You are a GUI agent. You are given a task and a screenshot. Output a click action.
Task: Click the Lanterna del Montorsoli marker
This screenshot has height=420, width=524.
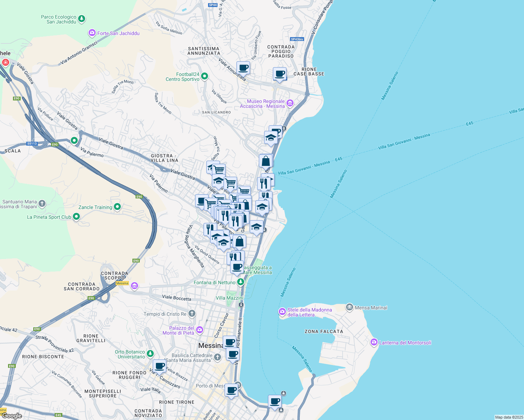pyautogui.click(x=373, y=342)
